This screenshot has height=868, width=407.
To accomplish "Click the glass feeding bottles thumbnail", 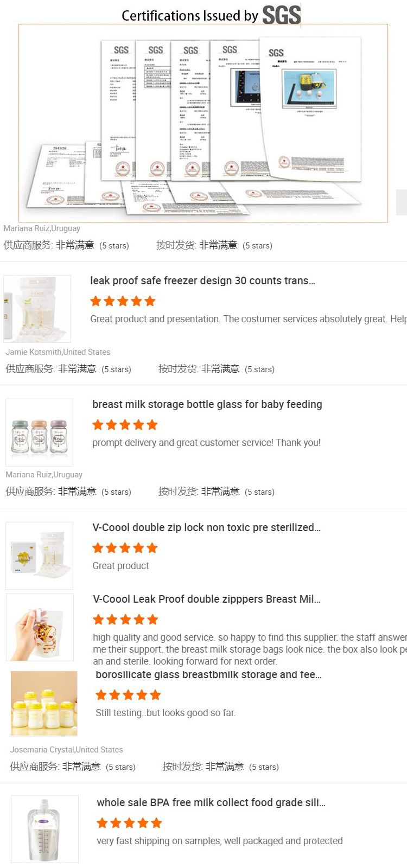I will 39,432.
